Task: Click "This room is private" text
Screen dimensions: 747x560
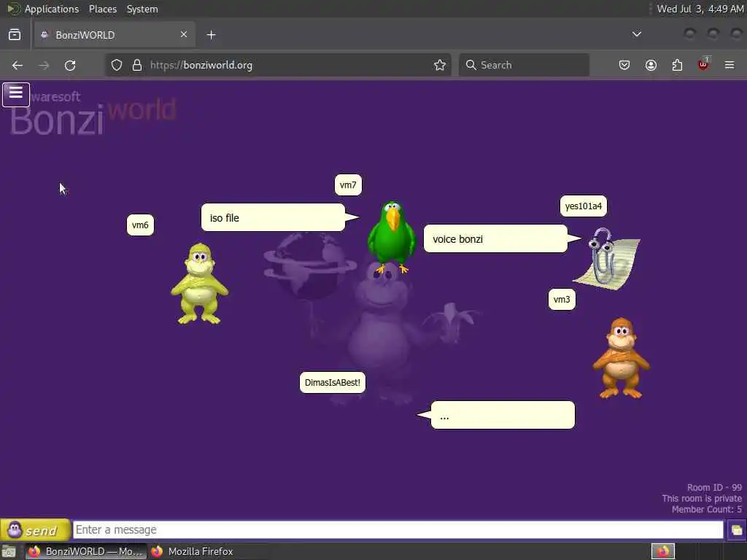Action: point(702,499)
